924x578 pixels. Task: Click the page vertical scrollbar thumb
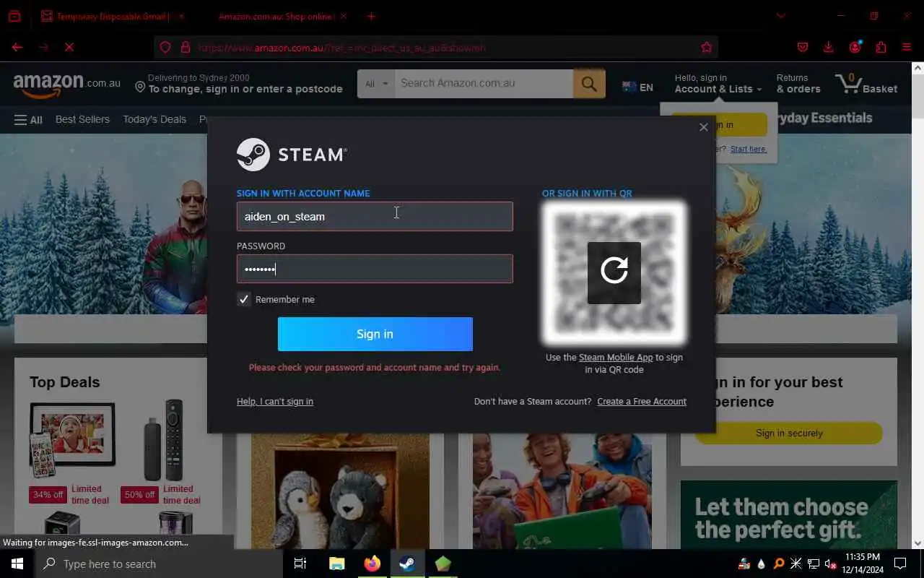[918, 98]
